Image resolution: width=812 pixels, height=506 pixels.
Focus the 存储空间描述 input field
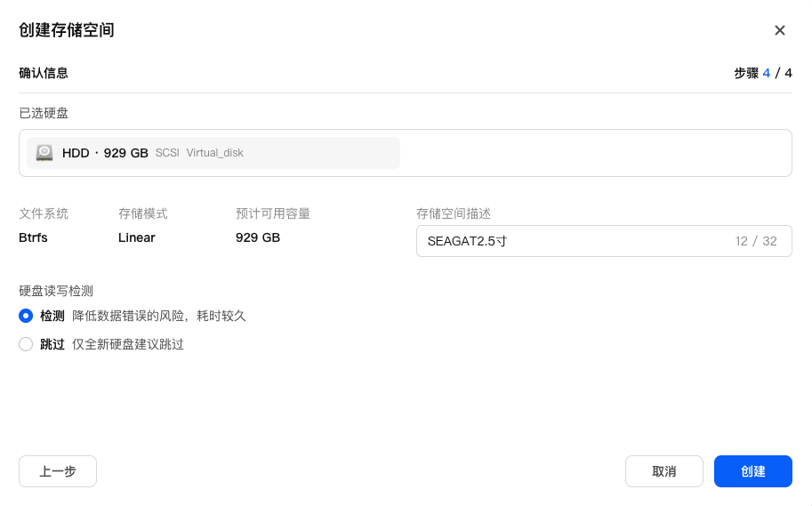(x=569, y=241)
